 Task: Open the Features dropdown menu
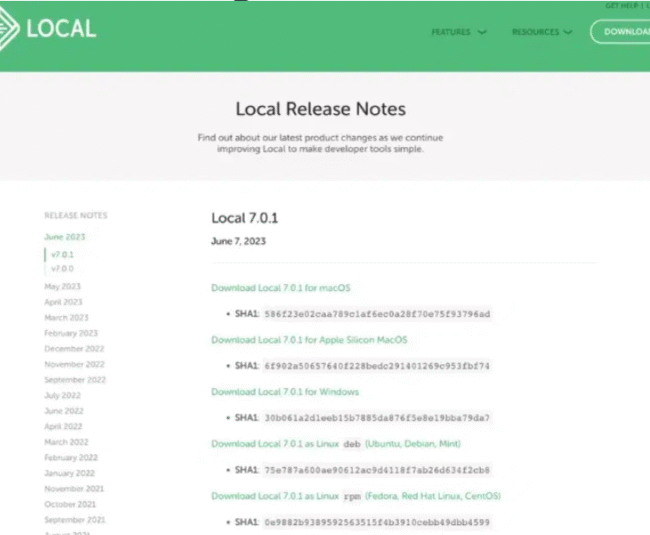click(x=458, y=32)
